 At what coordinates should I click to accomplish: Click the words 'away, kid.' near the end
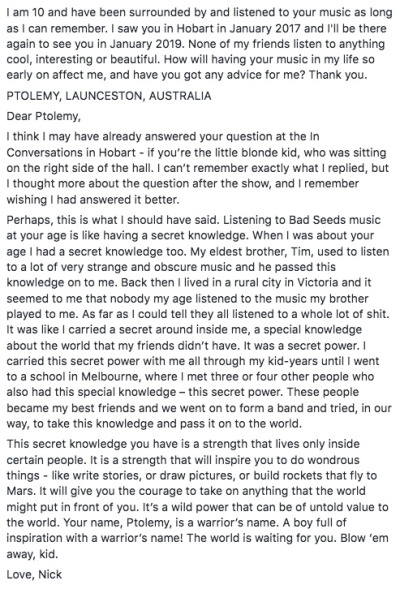[32, 554]
